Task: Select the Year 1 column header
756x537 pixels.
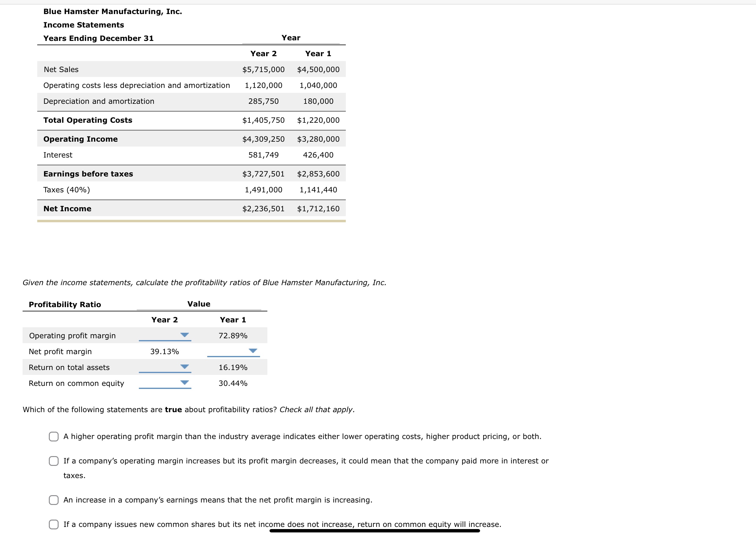Action: 318,53
